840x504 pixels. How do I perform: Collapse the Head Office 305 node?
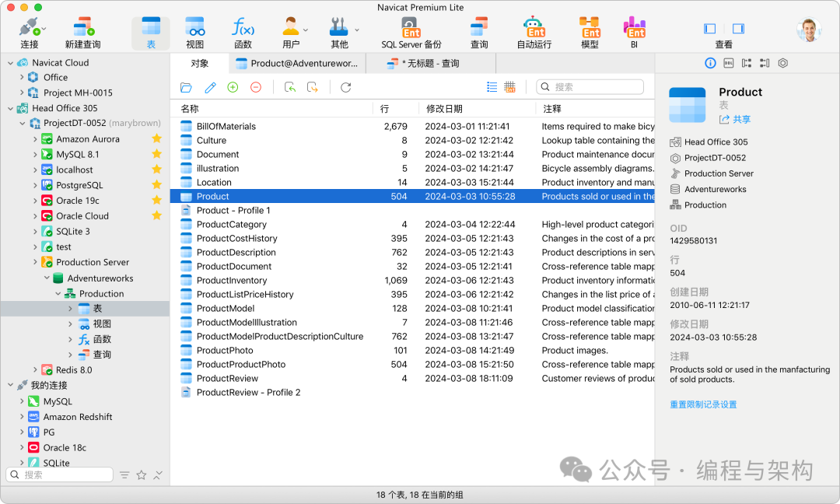coord(10,108)
